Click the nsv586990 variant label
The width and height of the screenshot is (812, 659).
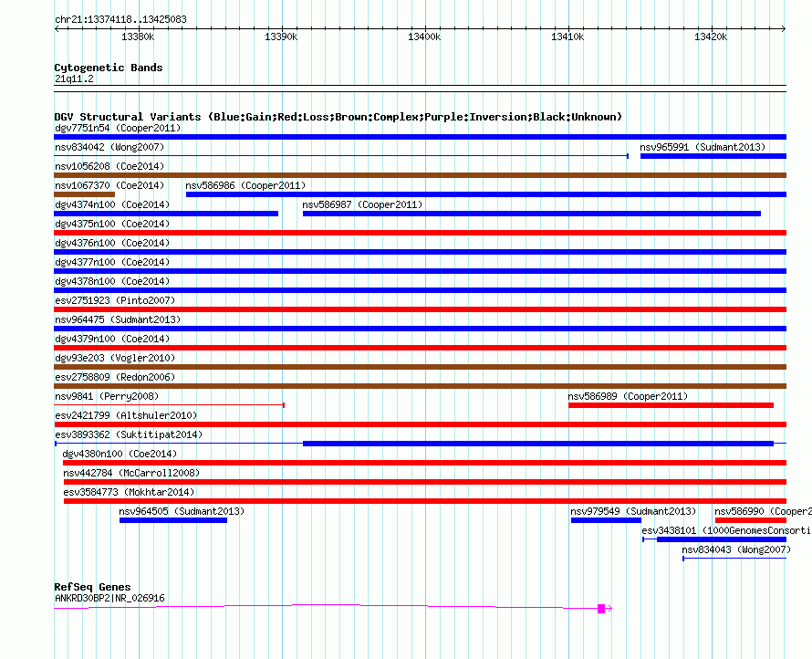click(763, 511)
